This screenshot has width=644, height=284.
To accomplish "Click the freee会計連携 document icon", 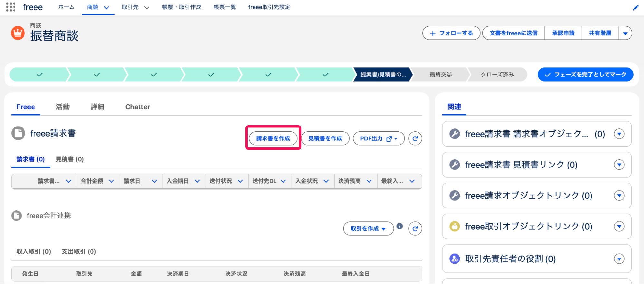I will [16, 216].
